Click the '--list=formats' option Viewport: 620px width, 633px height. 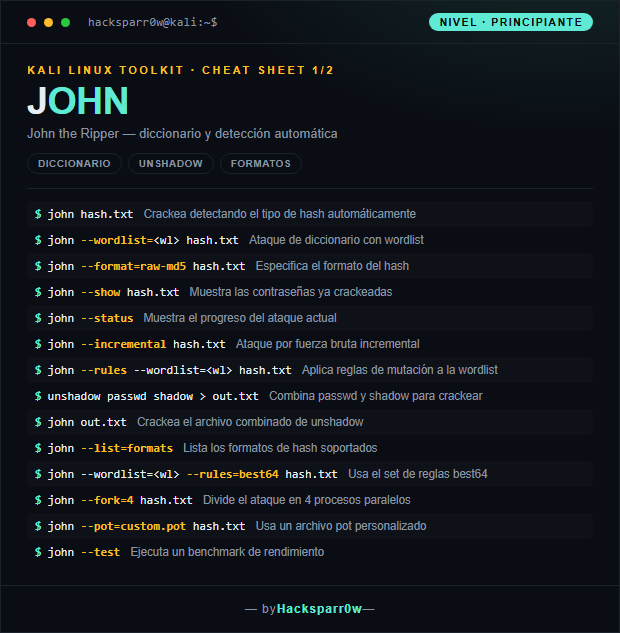[127, 448]
